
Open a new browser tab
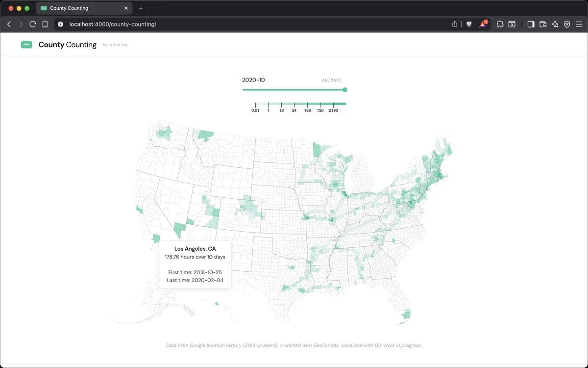(x=141, y=8)
